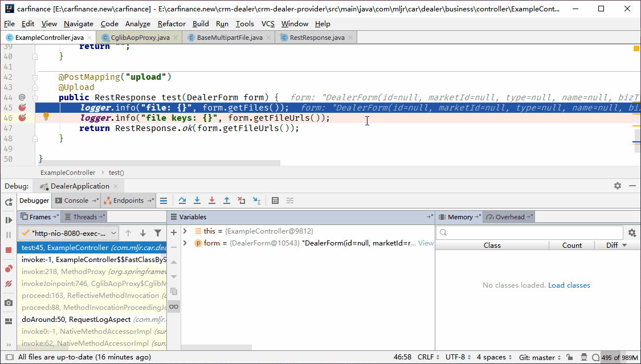This screenshot has width=641, height=364.
Task: Click memory indicator 495 of 989M
Action: [x=619, y=358]
